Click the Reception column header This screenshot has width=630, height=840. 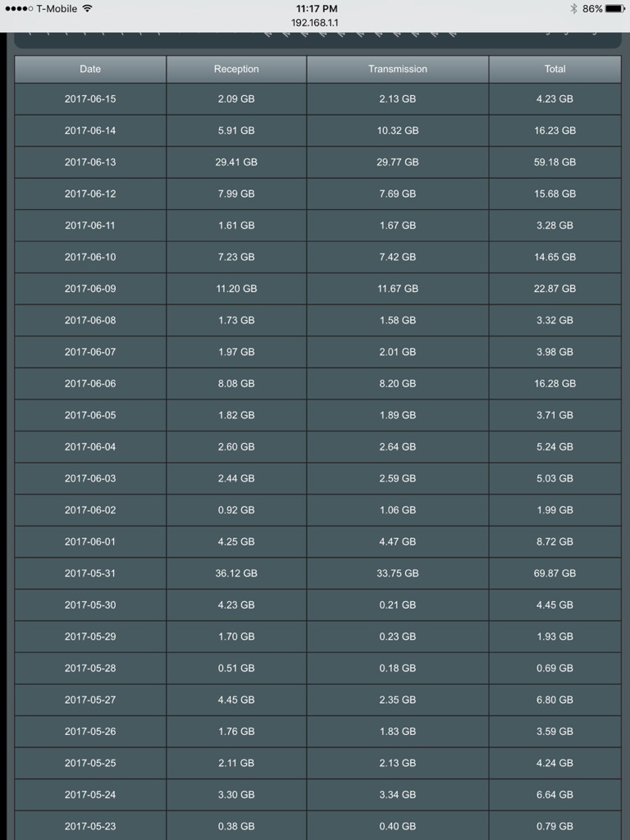click(x=236, y=69)
